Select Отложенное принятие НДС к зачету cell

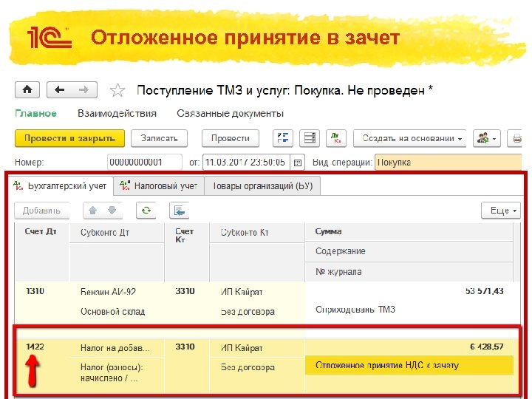(x=409, y=365)
